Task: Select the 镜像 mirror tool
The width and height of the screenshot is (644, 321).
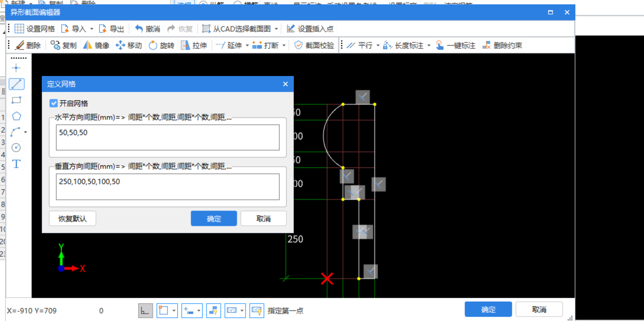Action: point(96,45)
